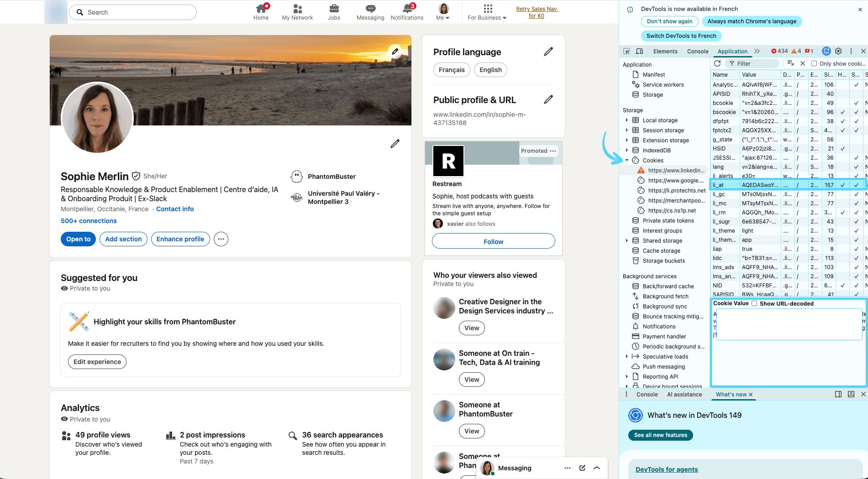Collapse the Cookies tree node

click(626, 161)
